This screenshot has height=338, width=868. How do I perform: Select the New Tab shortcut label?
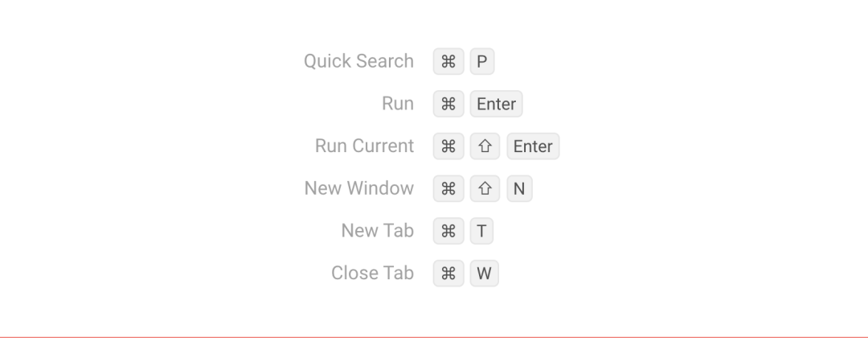coord(377,231)
